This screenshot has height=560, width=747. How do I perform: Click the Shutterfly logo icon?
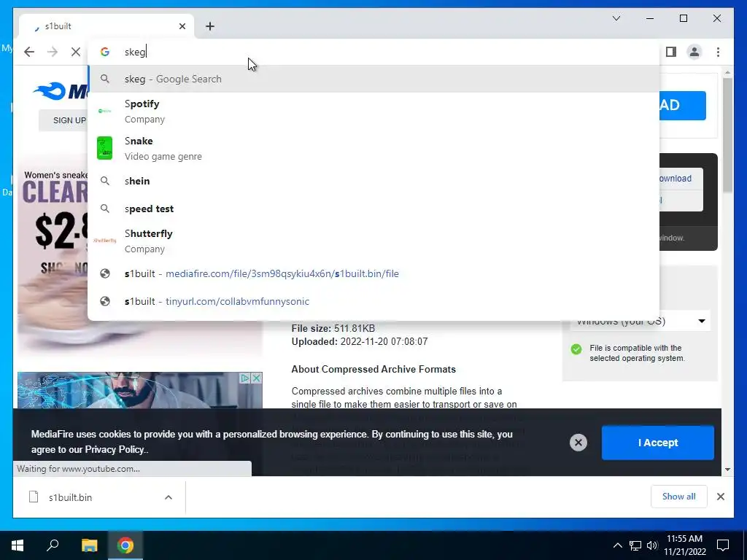[105, 241]
